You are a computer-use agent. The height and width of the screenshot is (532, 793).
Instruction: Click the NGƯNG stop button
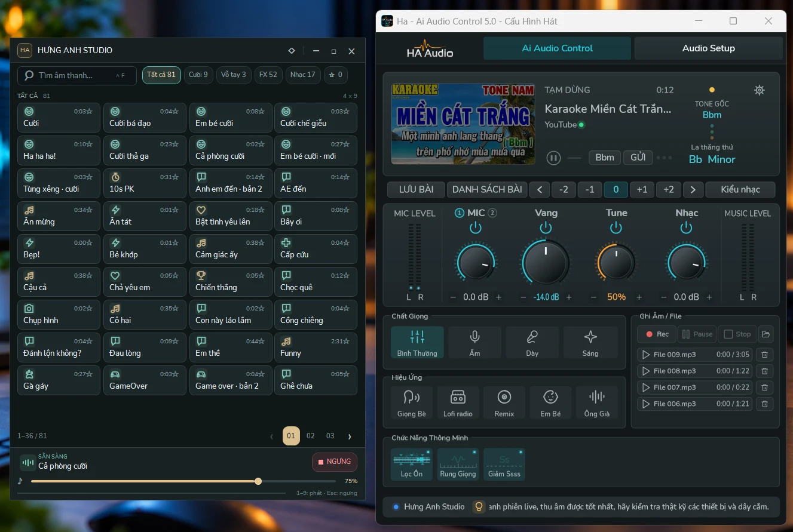(x=335, y=462)
